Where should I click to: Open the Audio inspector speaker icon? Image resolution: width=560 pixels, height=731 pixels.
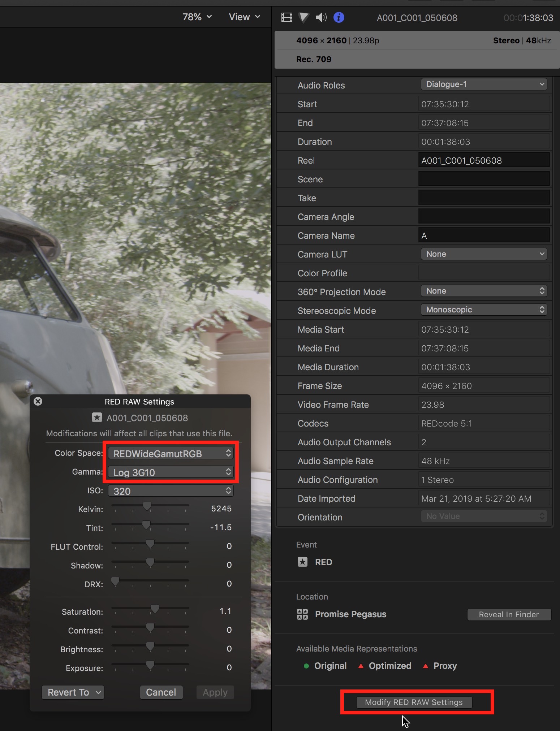point(321,17)
